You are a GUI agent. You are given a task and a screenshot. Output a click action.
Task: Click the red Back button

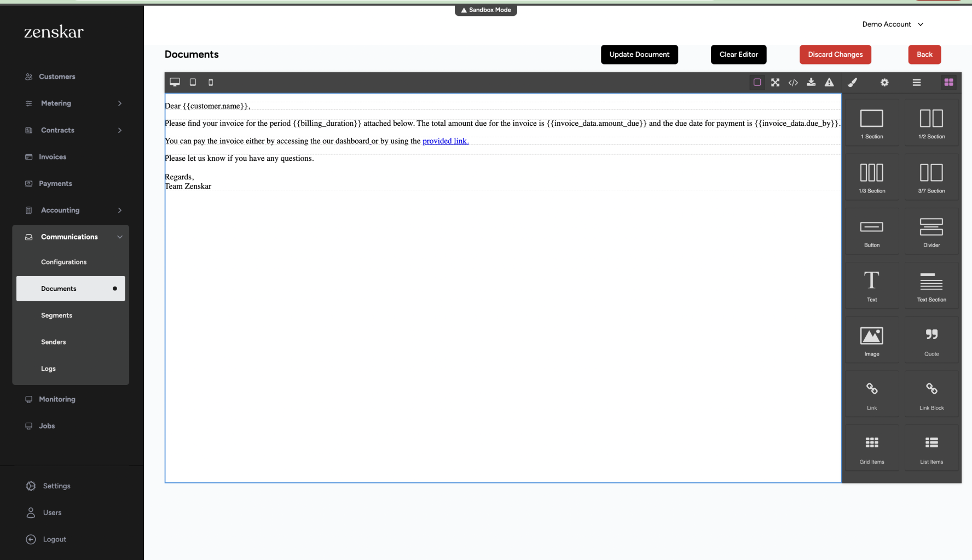924,55
